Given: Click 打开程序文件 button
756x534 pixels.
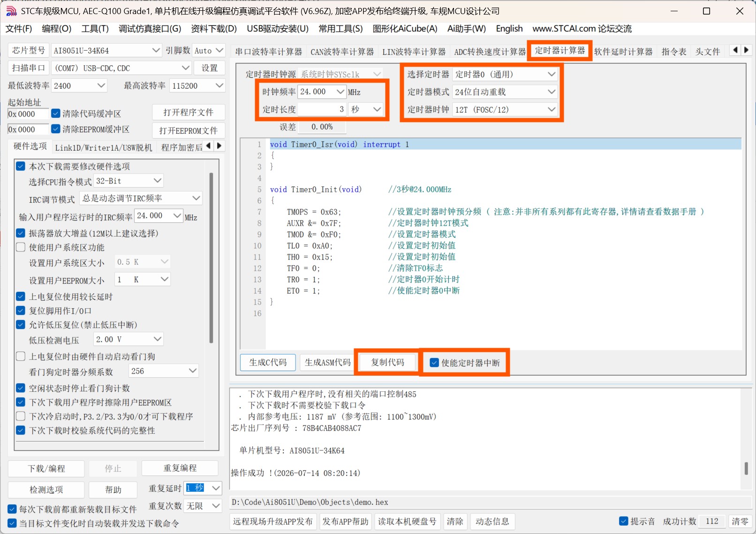Looking at the screenshot, I should point(188,112).
